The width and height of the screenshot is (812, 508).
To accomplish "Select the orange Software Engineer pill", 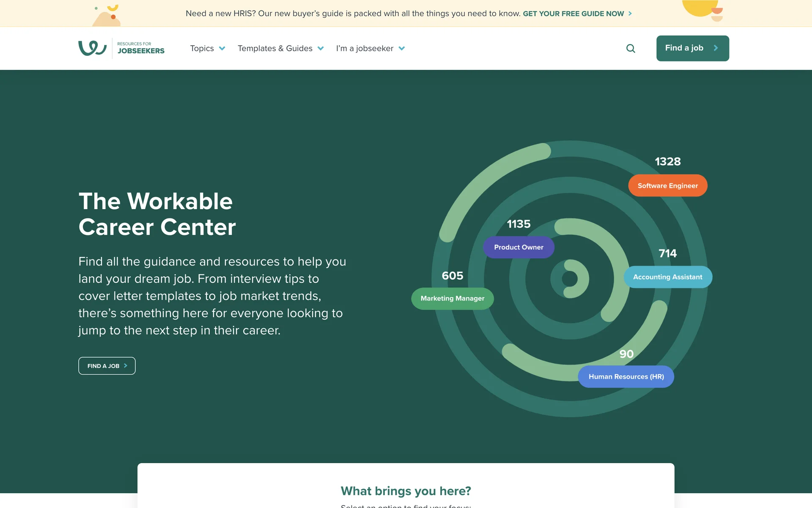I will click(x=667, y=185).
